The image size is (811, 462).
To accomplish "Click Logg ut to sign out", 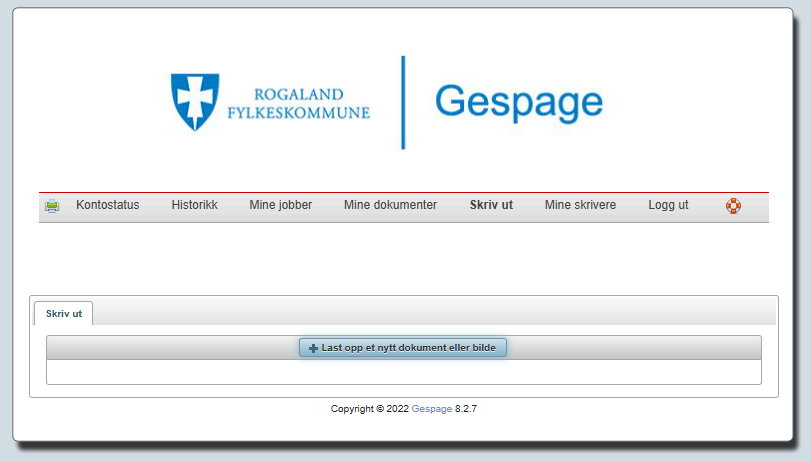I will 668,205.
